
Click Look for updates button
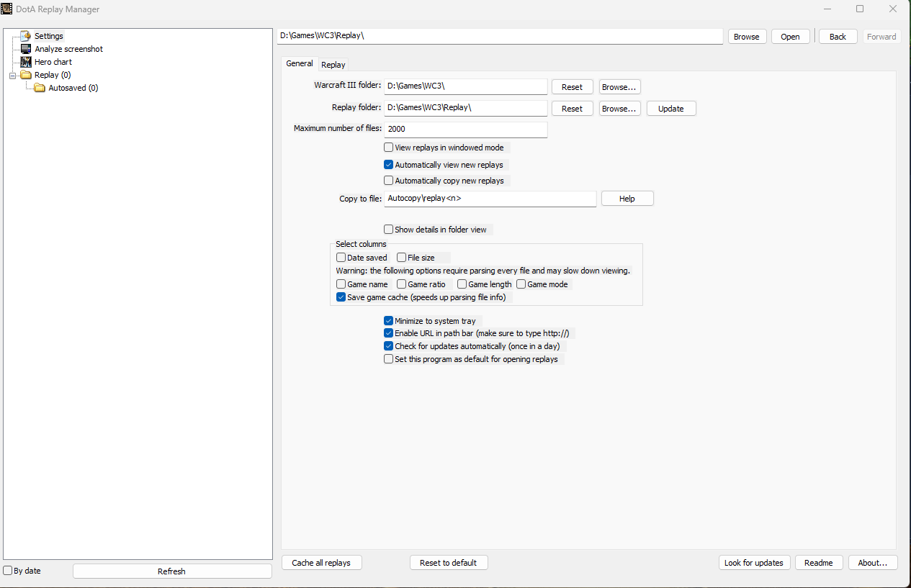tap(754, 563)
